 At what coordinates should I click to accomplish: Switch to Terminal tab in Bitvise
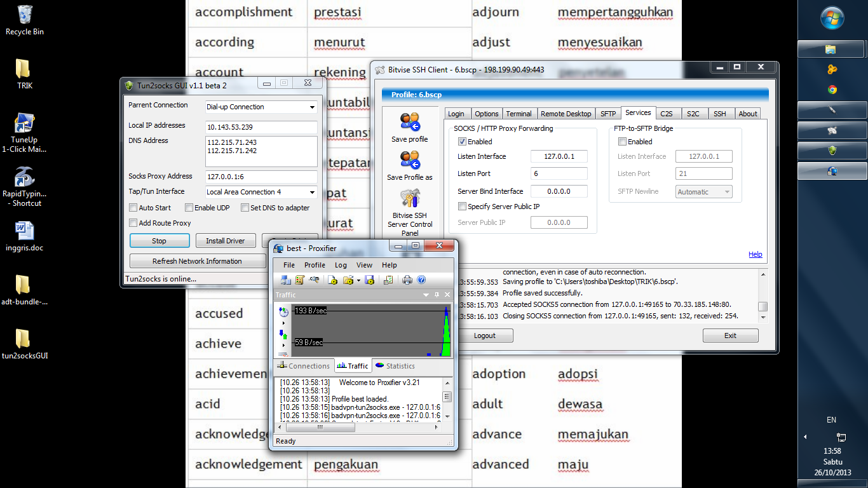point(519,114)
